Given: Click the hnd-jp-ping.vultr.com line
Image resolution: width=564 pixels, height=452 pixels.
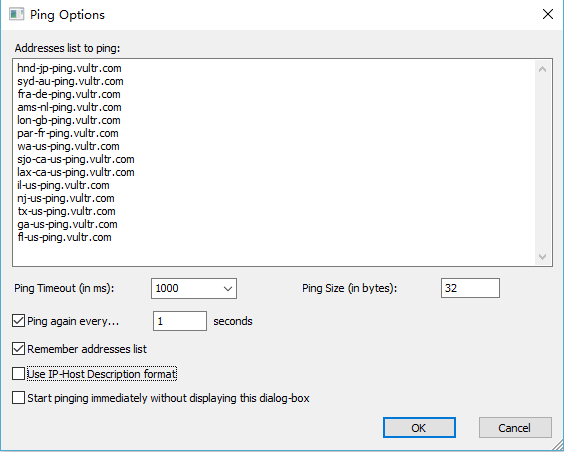Looking at the screenshot, I should (69, 68).
